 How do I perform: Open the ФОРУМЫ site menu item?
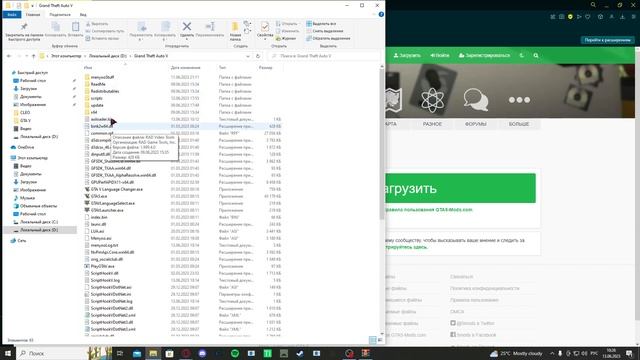click(x=476, y=124)
